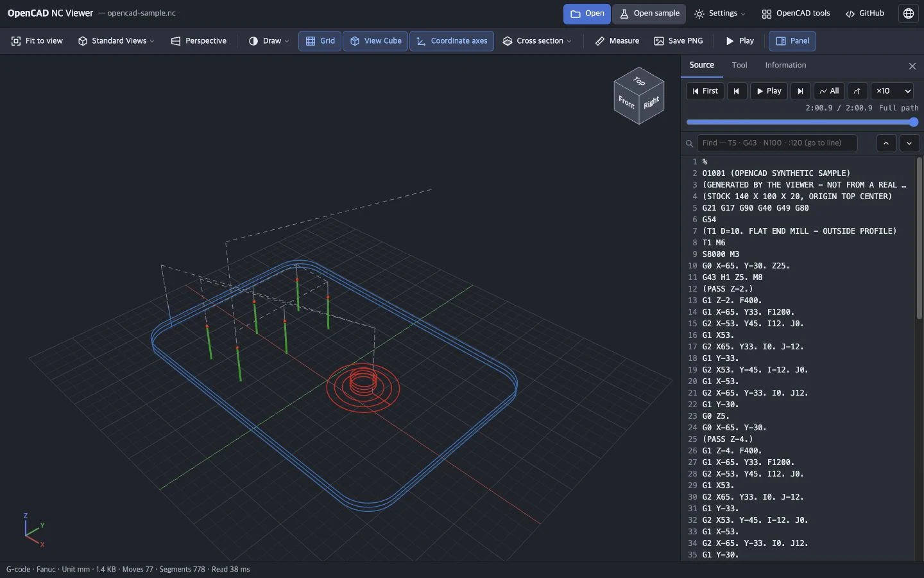Screen dimensions: 924x578
Task: Click the previous step icon
Action: click(x=737, y=91)
